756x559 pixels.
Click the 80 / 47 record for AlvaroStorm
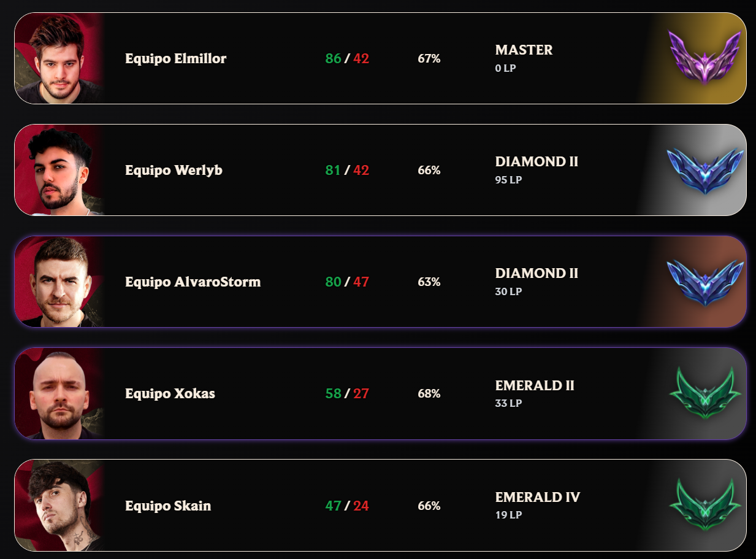347,282
